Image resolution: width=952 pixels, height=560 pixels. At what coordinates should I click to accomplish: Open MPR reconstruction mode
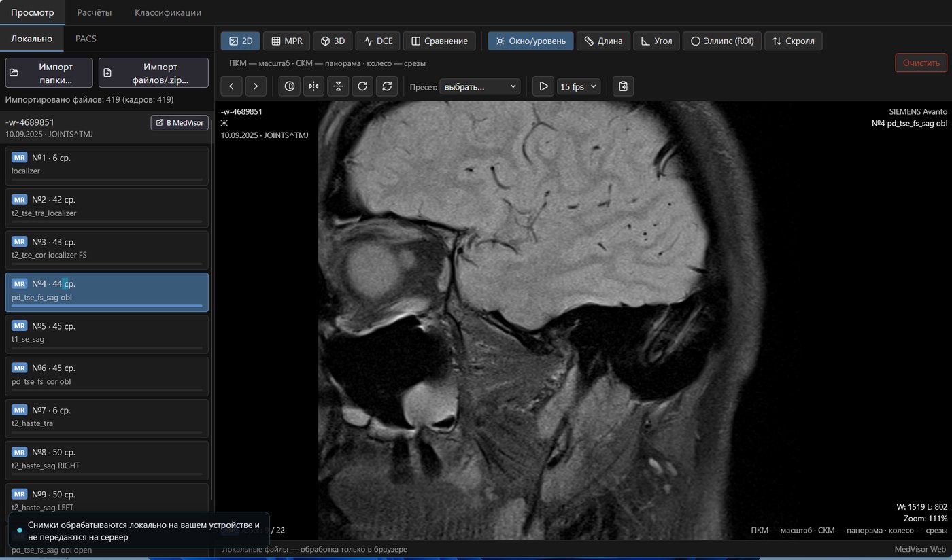pyautogui.click(x=286, y=41)
